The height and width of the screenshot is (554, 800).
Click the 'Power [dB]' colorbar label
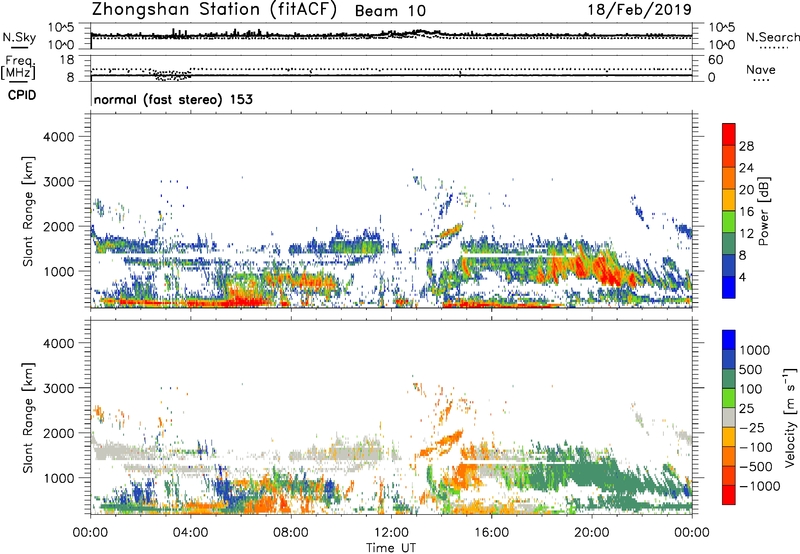[x=763, y=211]
